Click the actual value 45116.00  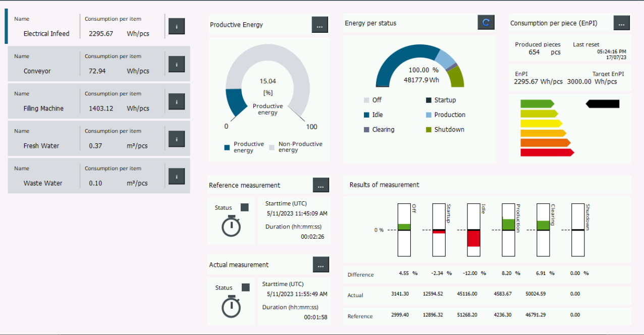(x=467, y=294)
